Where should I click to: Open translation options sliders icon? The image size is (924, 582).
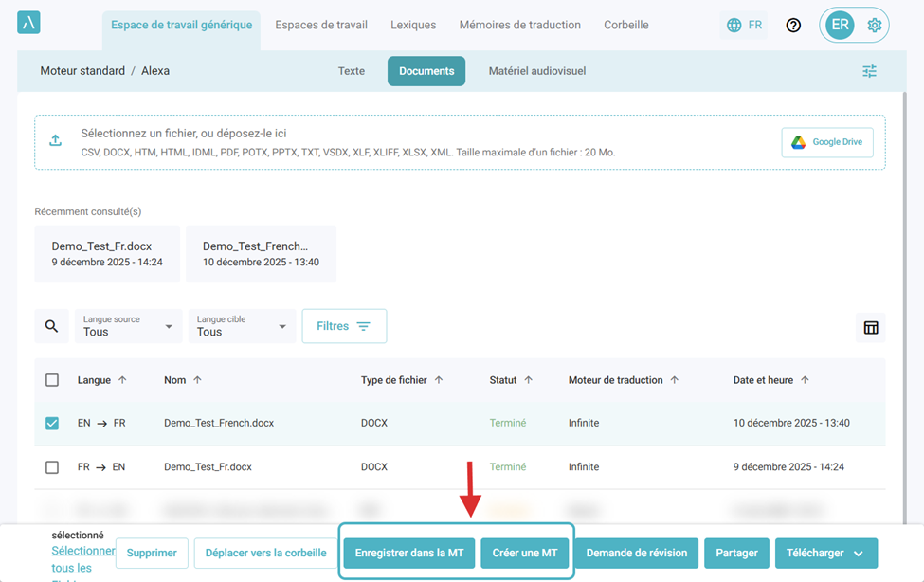(869, 71)
